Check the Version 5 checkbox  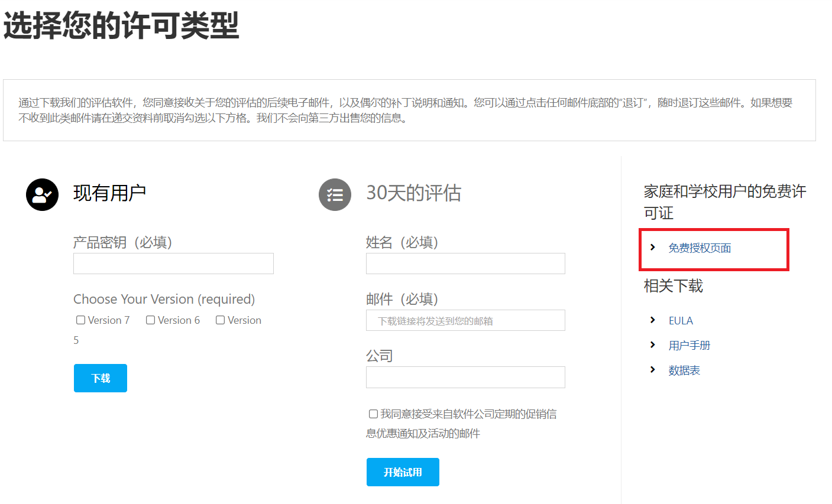pyautogui.click(x=220, y=320)
